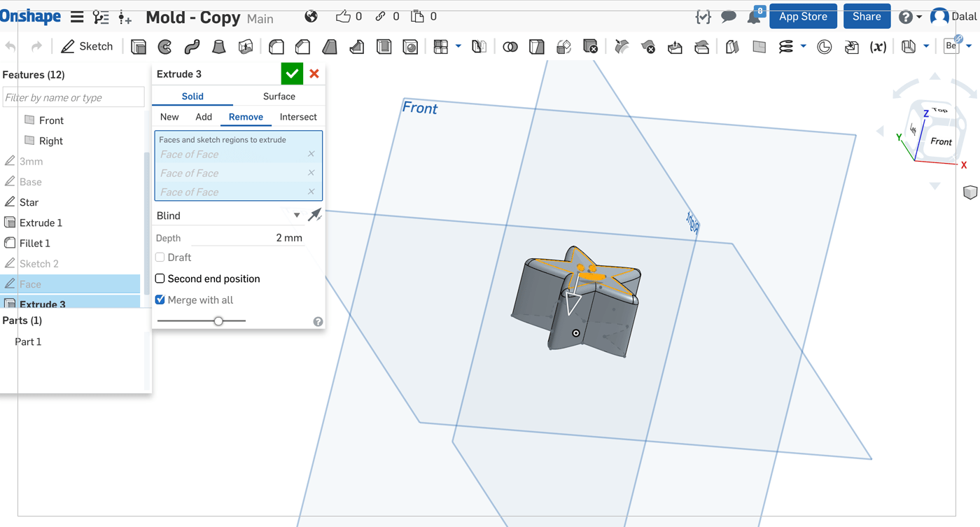Select the Variable (x) tool
Screen dimensions: 980x527
coord(878,47)
